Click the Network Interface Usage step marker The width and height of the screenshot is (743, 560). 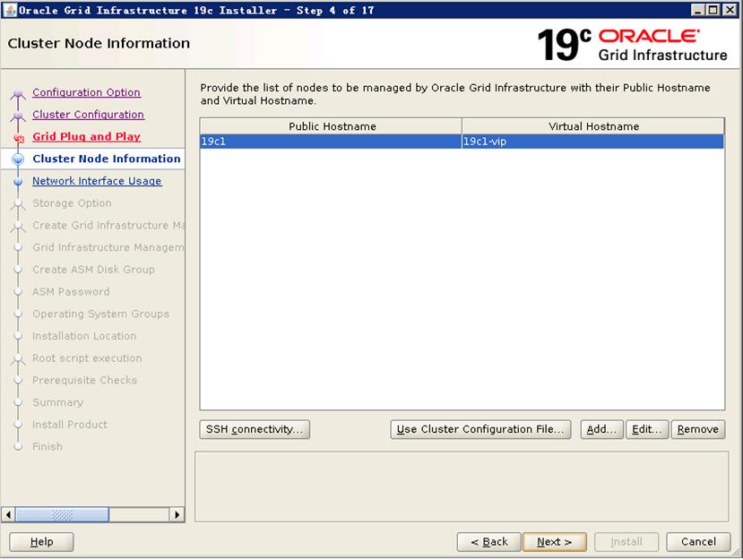click(x=18, y=182)
